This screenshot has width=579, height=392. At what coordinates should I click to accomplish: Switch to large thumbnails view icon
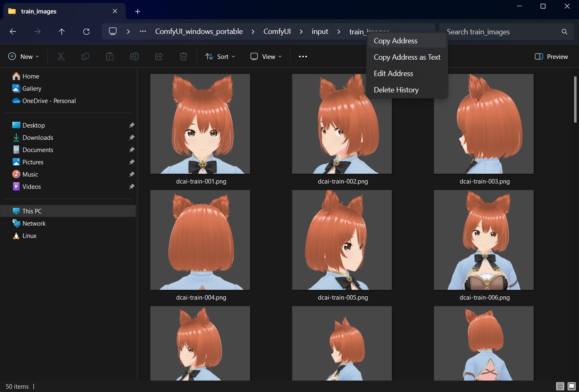tap(572, 386)
